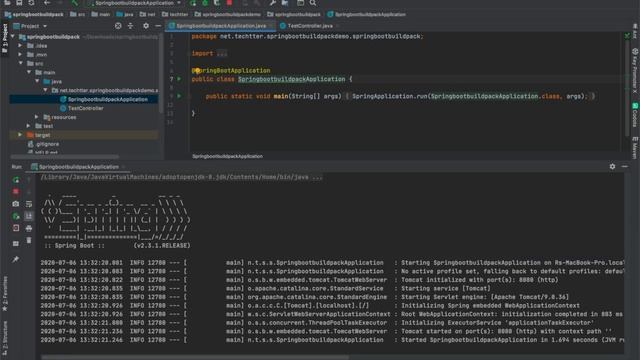Open Run panel settings gear icon
640x360 pixels.
pos(612,167)
